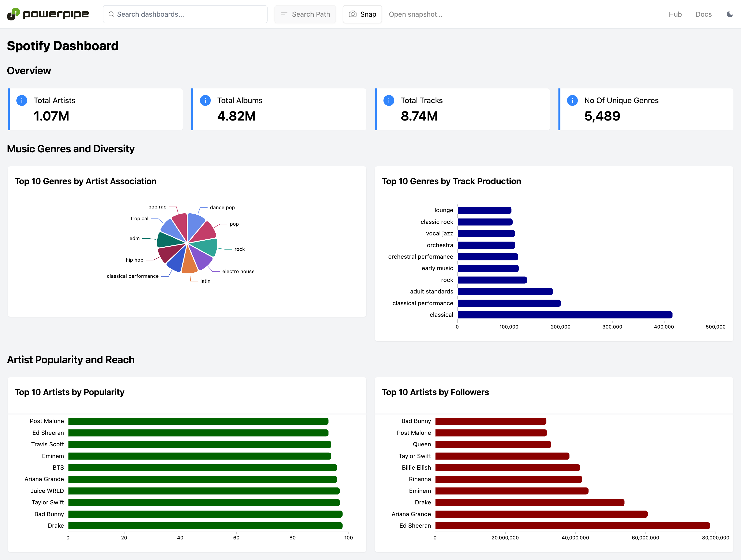This screenshot has height=560, width=741.
Task: Open the Docs link
Action: tap(703, 14)
